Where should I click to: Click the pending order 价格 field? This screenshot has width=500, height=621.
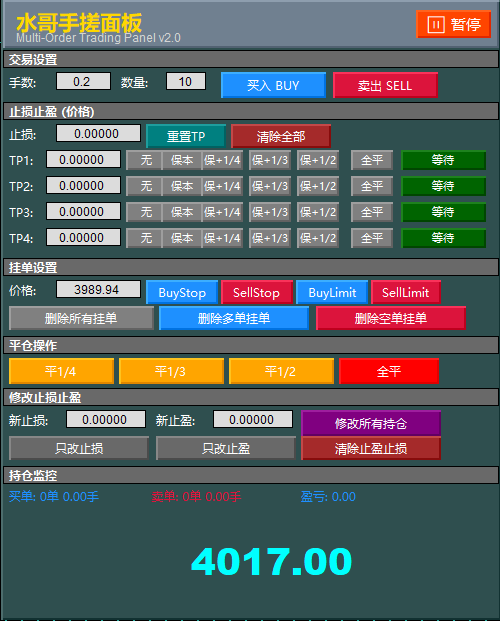[98, 289]
